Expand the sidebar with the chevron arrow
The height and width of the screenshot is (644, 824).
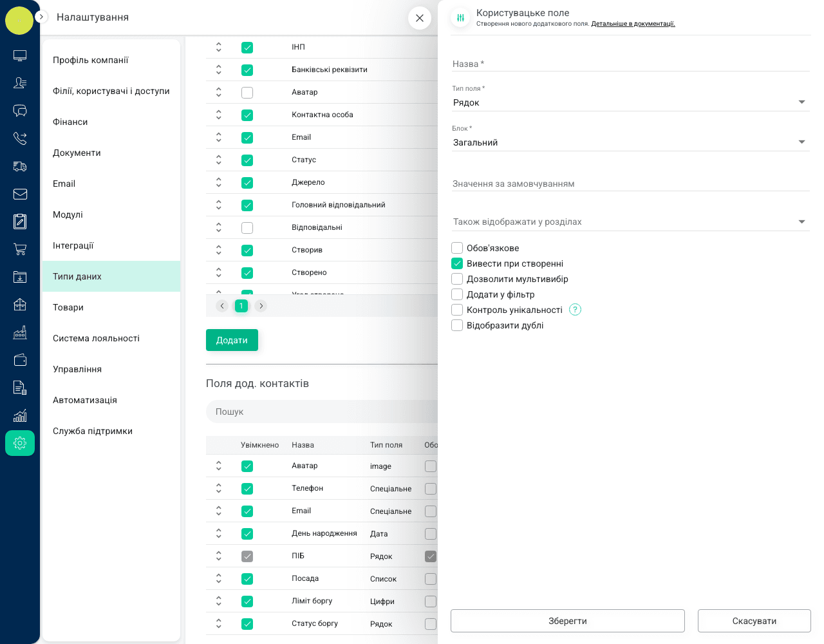42,17
